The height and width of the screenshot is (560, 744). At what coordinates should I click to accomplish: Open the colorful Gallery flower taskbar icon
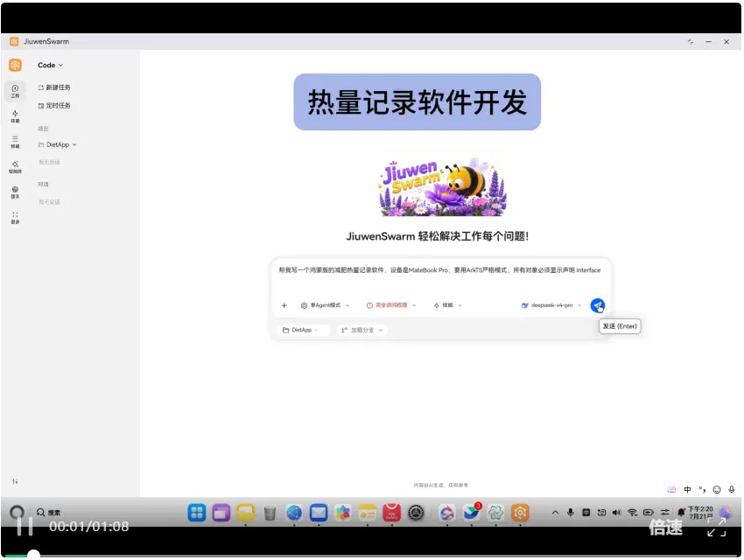pyautogui.click(x=342, y=513)
